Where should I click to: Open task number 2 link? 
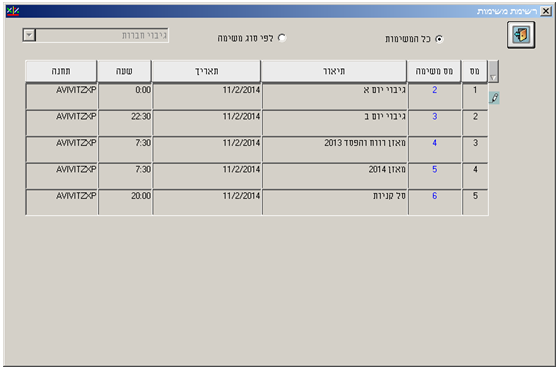(x=435, y=90)
